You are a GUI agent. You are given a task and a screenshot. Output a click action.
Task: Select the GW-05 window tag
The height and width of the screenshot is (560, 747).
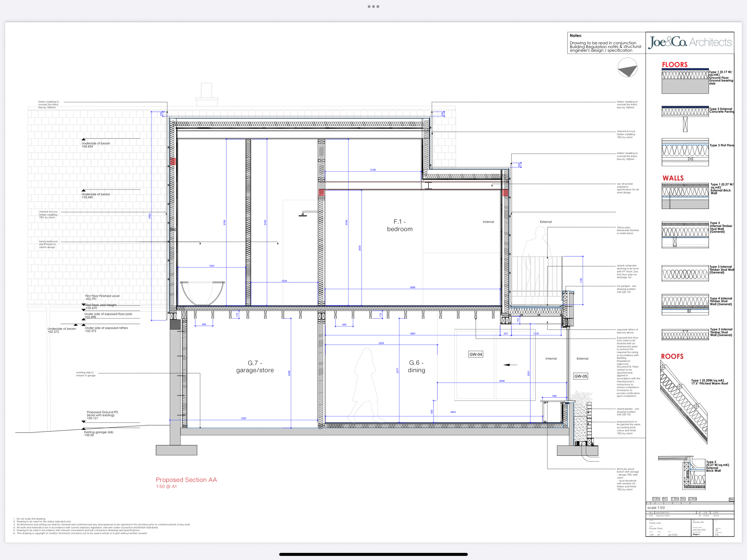[580, 376]
